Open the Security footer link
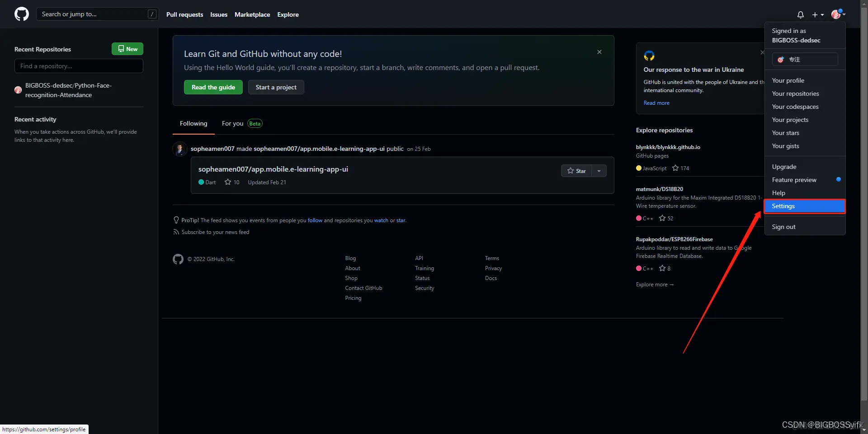The width and height of the screenshot is (868, 434). [x=425, y=288]
